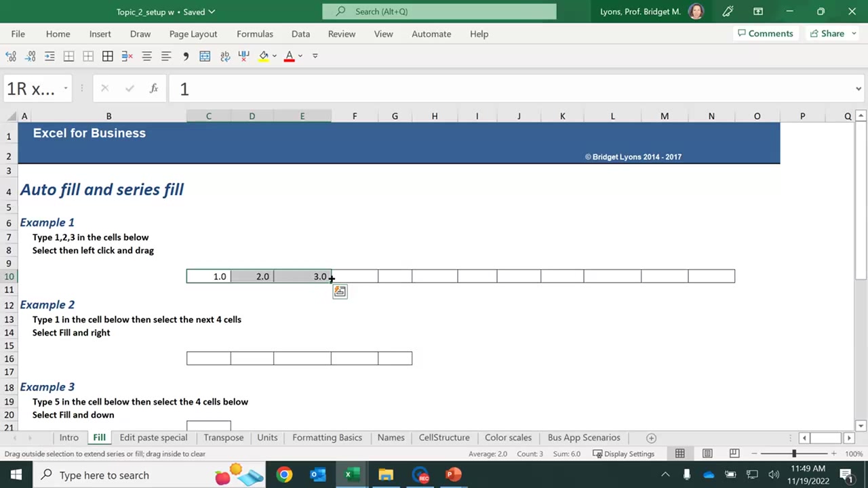Open the Automate tab
Screen dimensions: 868x488
point(431,34)
